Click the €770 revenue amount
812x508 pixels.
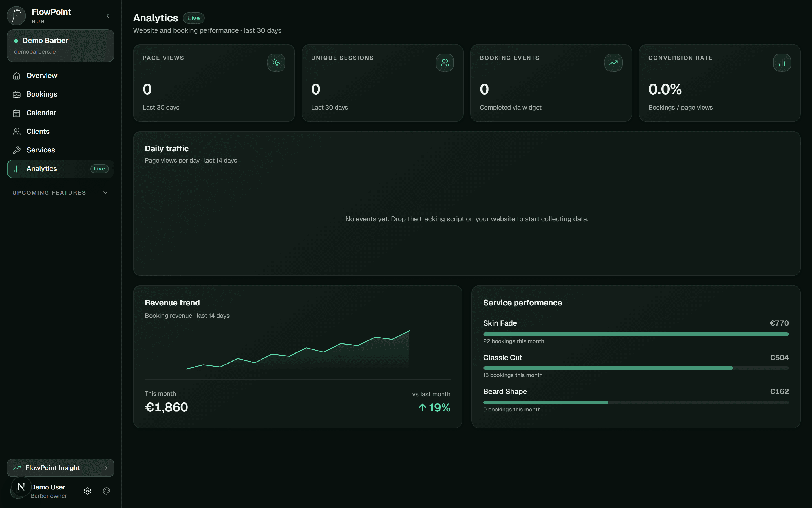click(x=779, y=323)
